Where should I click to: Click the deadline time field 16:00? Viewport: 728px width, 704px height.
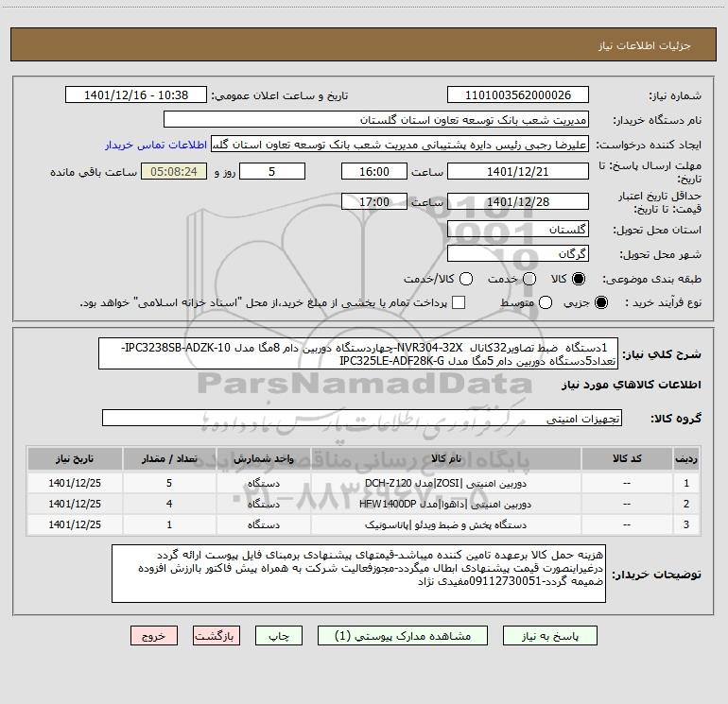coord(374,171)
